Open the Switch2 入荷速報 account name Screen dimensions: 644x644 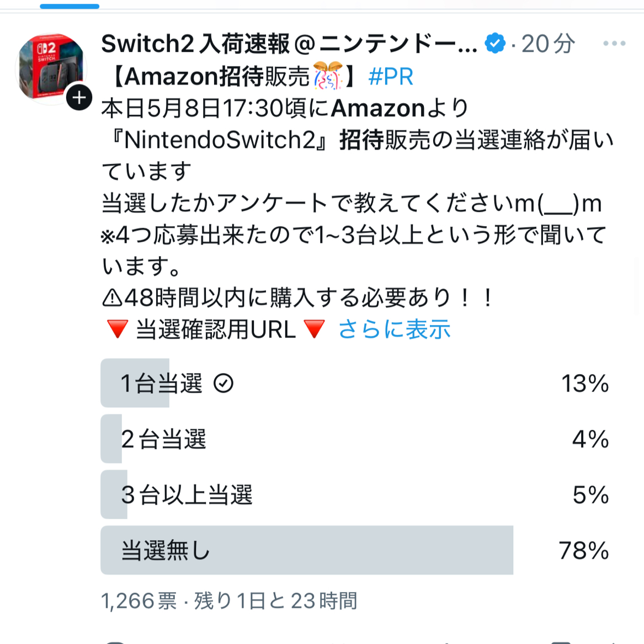pyautogui.click(x=289, y=44)
